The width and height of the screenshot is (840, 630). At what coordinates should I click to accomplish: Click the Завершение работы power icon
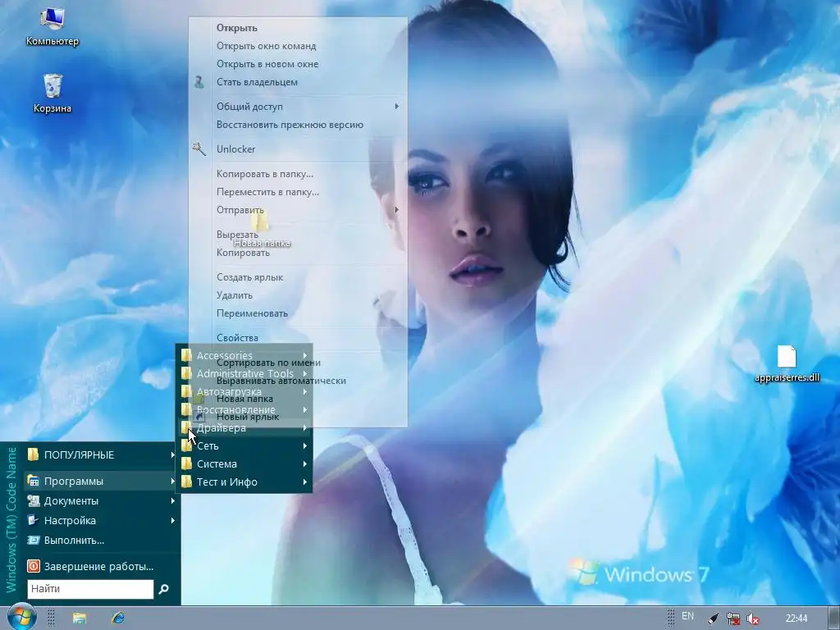(33, 566)
